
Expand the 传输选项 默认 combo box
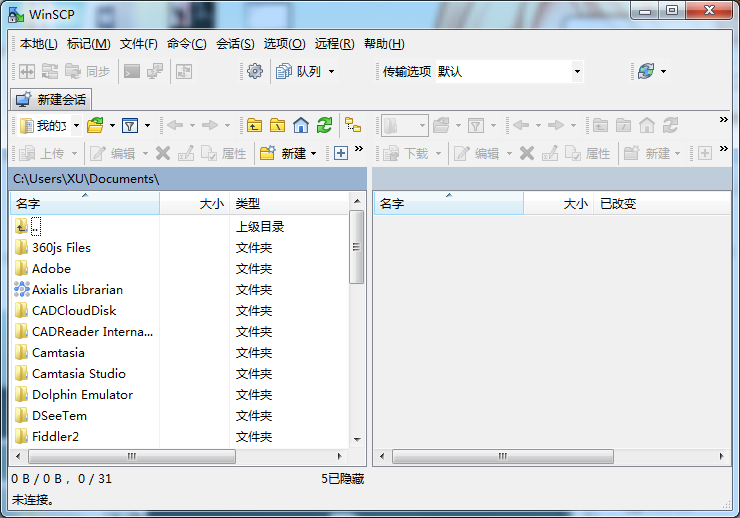coord(577,71)
